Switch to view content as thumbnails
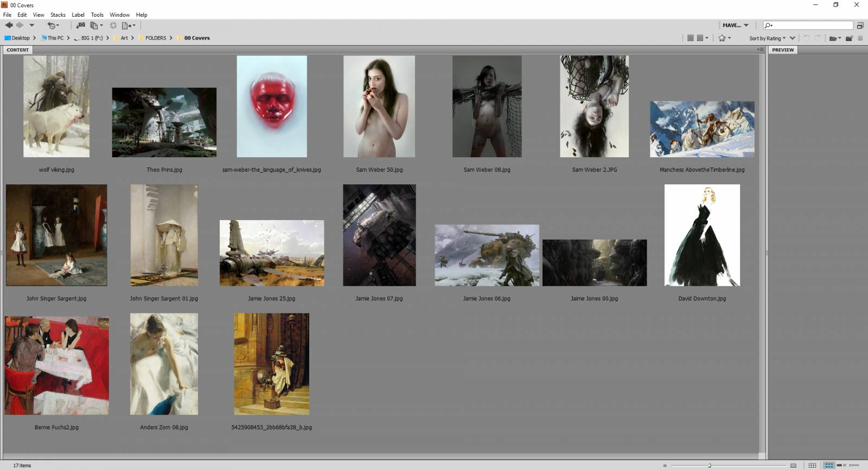The height and width of the screenshot is (470, 868). click(x=828, y=466)
